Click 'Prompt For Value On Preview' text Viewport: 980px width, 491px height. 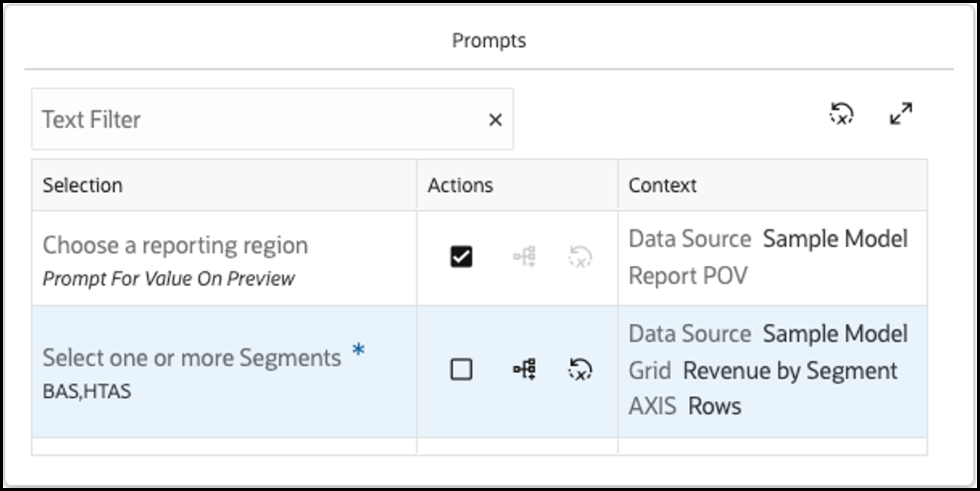coord(169,278)
